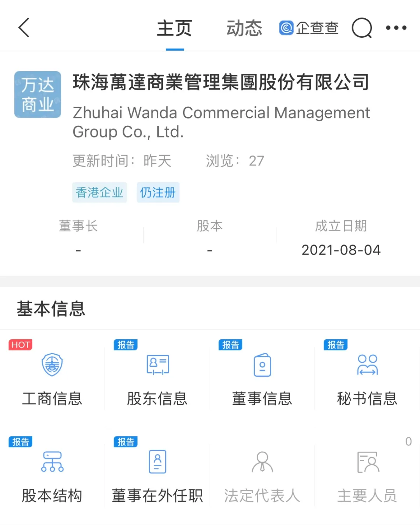Viewport: 420px width, 526px height.
Task: Tap the 股本 field label
Action: 210,226
